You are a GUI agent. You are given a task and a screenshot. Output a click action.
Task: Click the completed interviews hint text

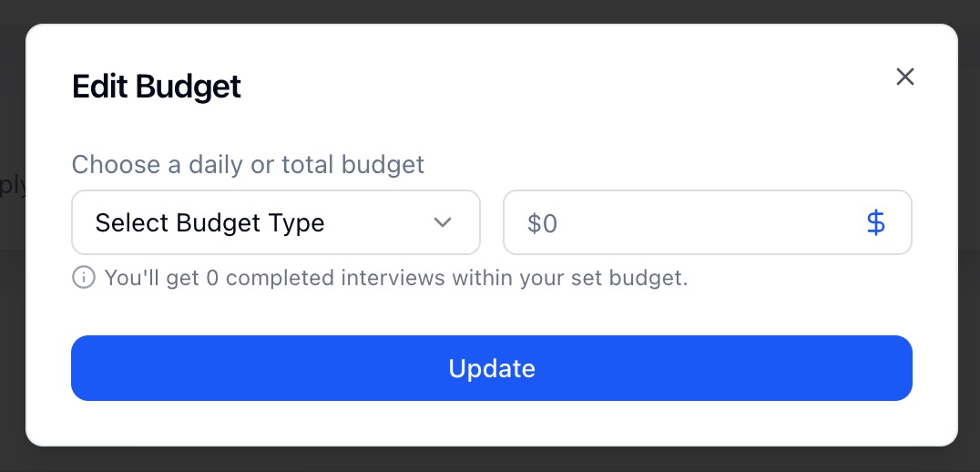[x=396, y=278]
